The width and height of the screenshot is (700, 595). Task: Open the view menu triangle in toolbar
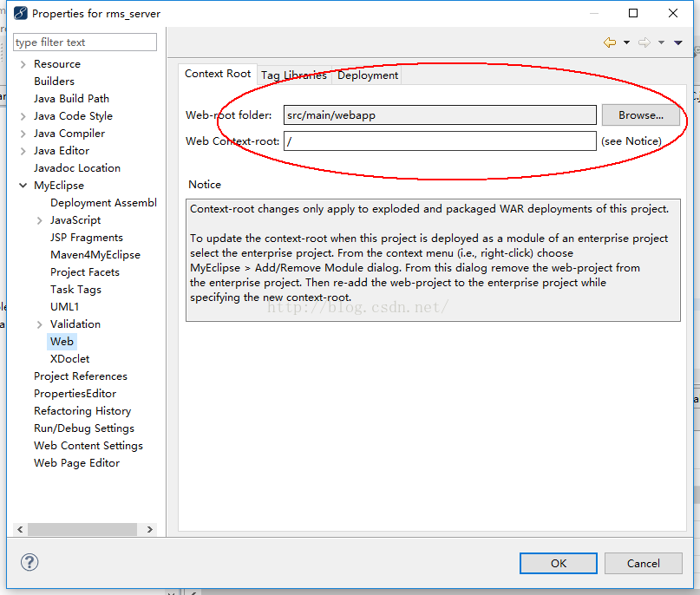[678, 42]
